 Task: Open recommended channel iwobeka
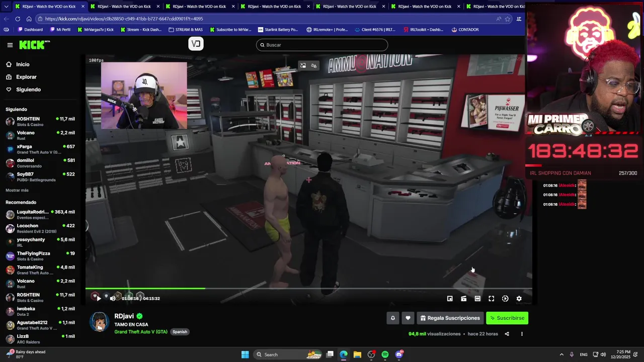[40, 311]
